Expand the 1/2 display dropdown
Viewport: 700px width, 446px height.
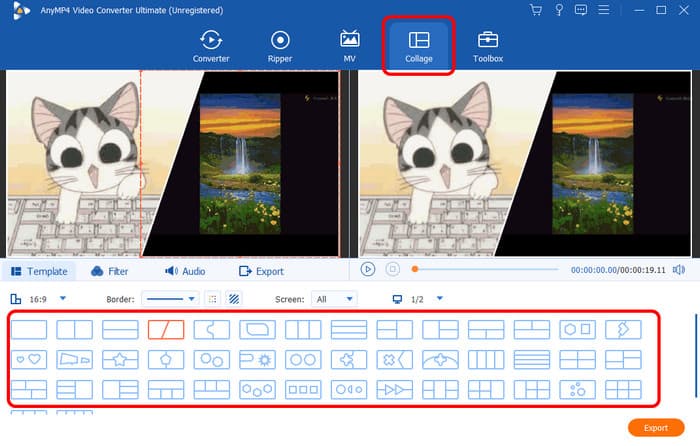(440, 298)
